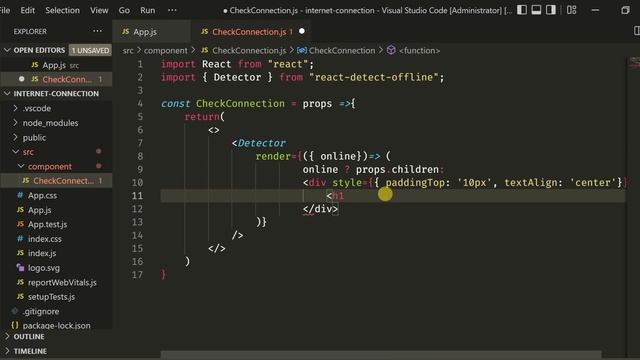Click the JS icon on CheckConnection.js tab
This screenshot has height=360, width=640.
pyautogui.click(x=204, y=31)
